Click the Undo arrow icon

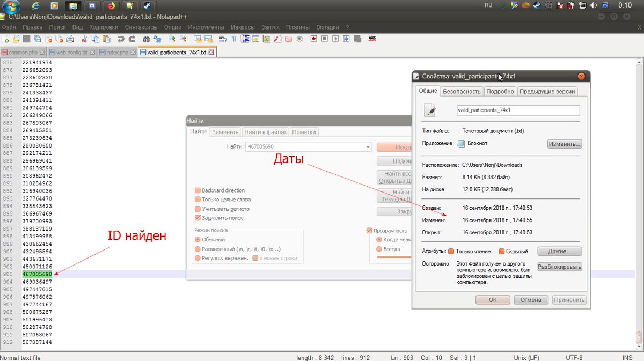[x=121, y=39]
